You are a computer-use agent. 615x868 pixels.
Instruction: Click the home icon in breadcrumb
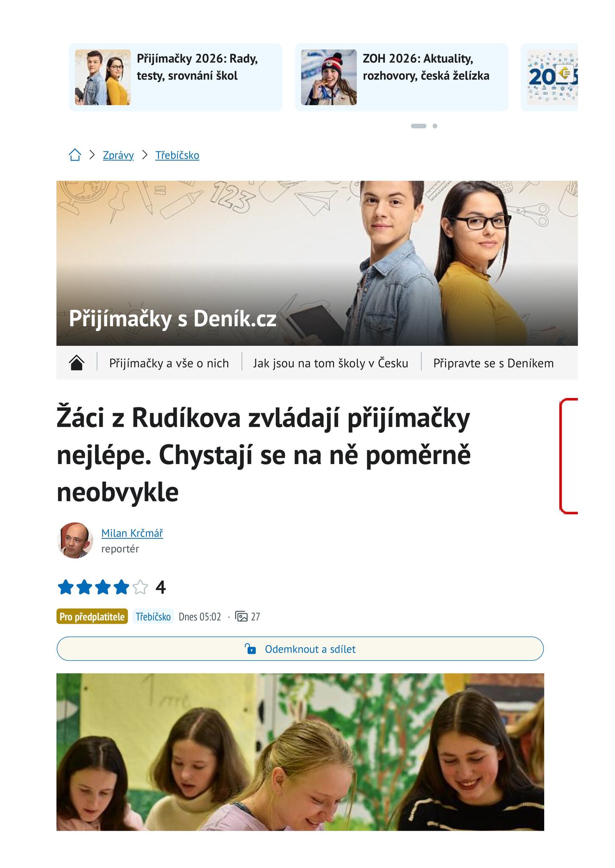point(75,155)
